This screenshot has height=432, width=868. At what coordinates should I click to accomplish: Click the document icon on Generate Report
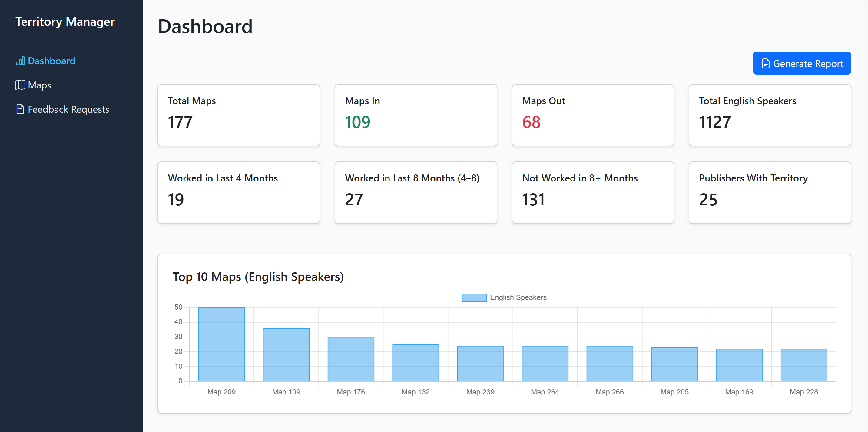pyautogui.click(x=766, y=63)
